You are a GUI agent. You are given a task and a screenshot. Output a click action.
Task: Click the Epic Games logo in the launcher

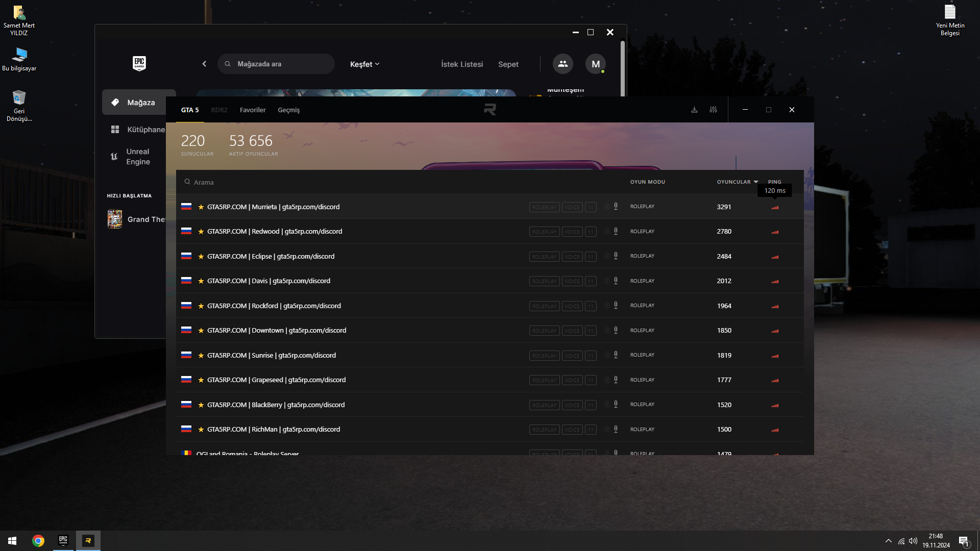click(x=139, y=64)
